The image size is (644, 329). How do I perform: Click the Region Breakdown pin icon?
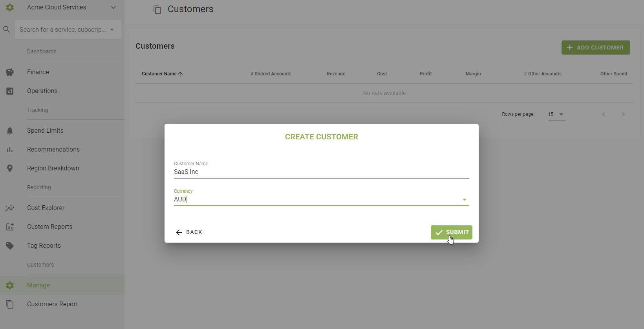point(10,168)
